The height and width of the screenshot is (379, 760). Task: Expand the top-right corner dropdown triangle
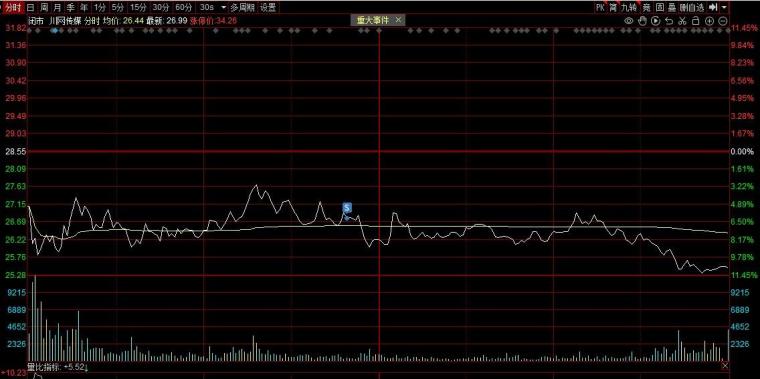pyautogui.click(x=724, y=7)
